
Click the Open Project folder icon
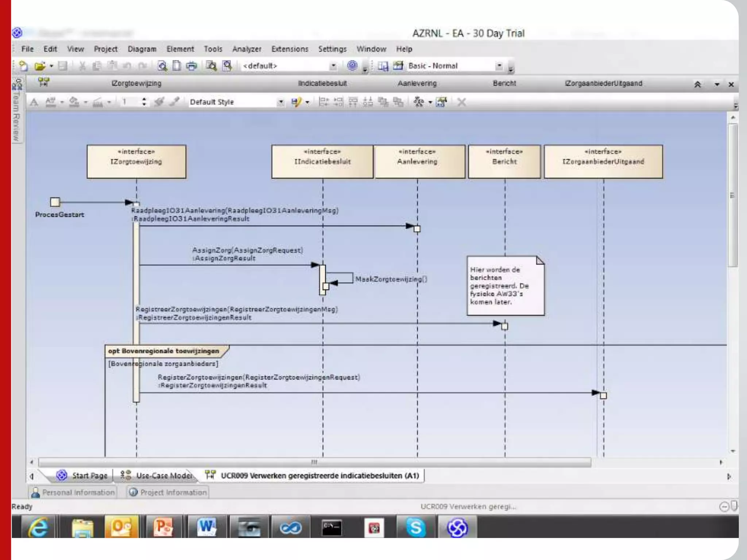pyautogui.click(x=39, y=66)
